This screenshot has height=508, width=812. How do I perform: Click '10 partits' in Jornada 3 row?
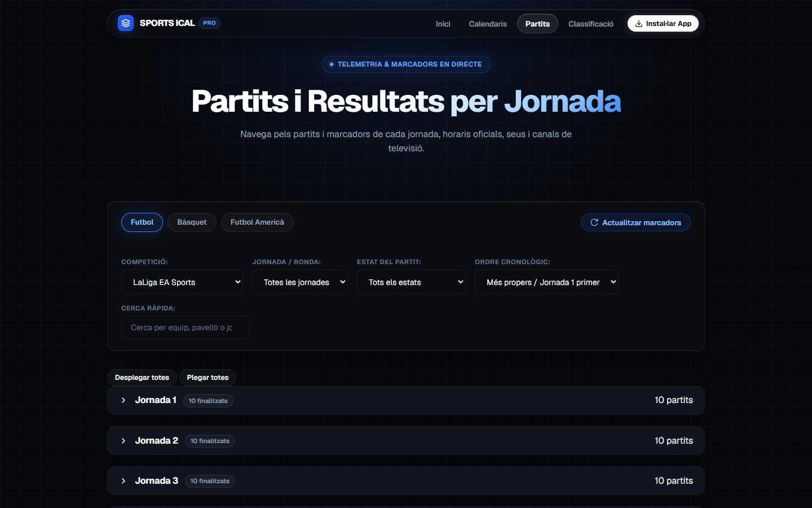(x=674, y=481)
